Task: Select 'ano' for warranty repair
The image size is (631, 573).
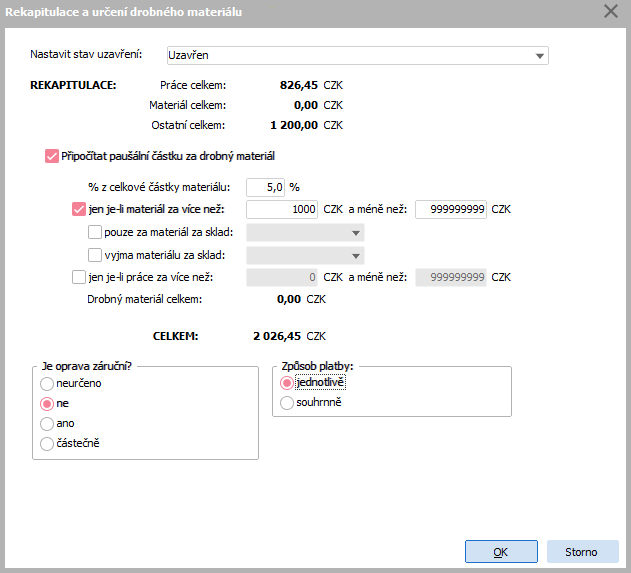Action: pyautogui.click(x=46, y=423)
